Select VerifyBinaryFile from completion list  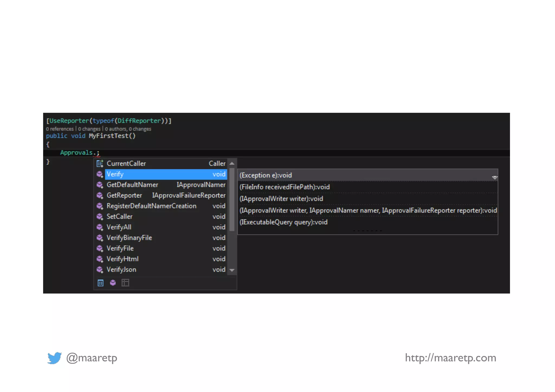129,238
